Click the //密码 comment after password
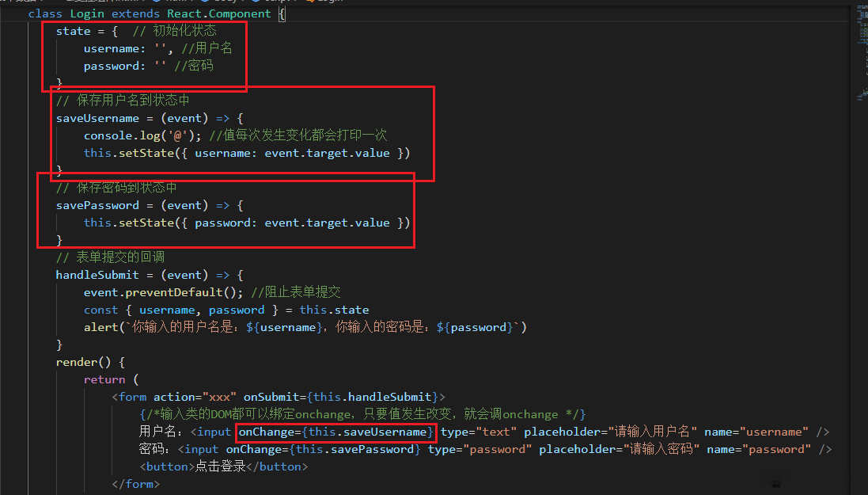The width and height of the screenshot is (868, 495). [194, 66]
